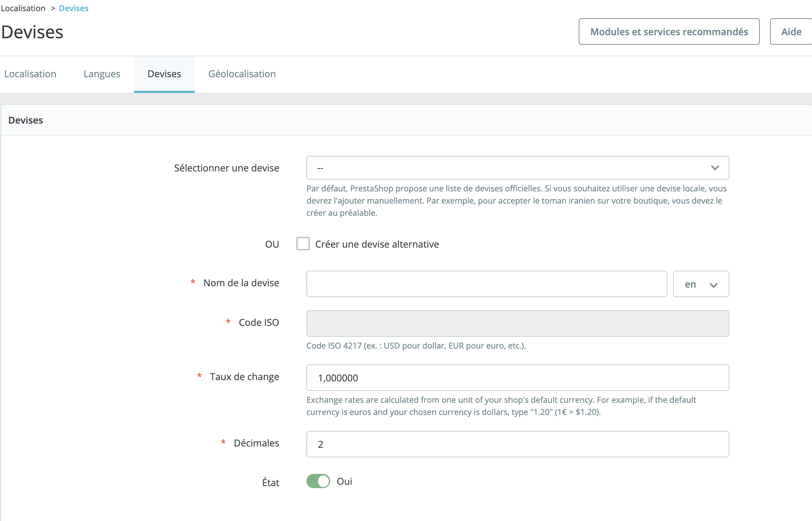
Task: Click the Code ISO 4217 help text
Action: pos(416,346)
